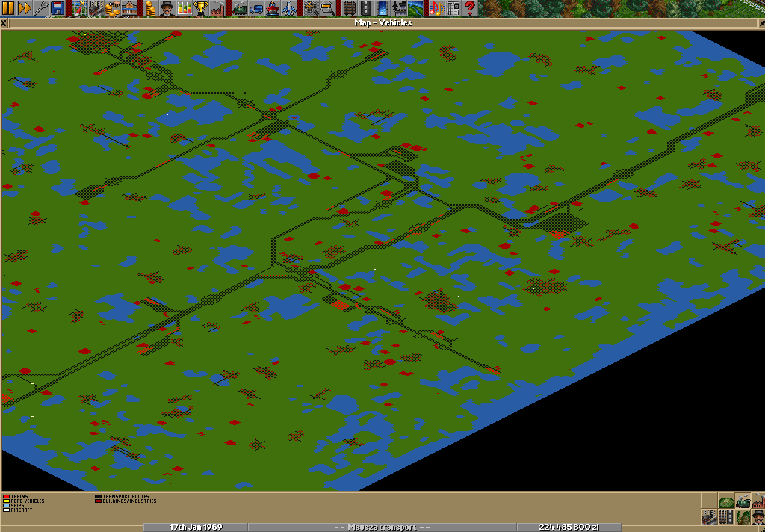This screenshot has width=765, height=532.
Task: Open company general info manager face icon
Action: [x=167, y=8]
